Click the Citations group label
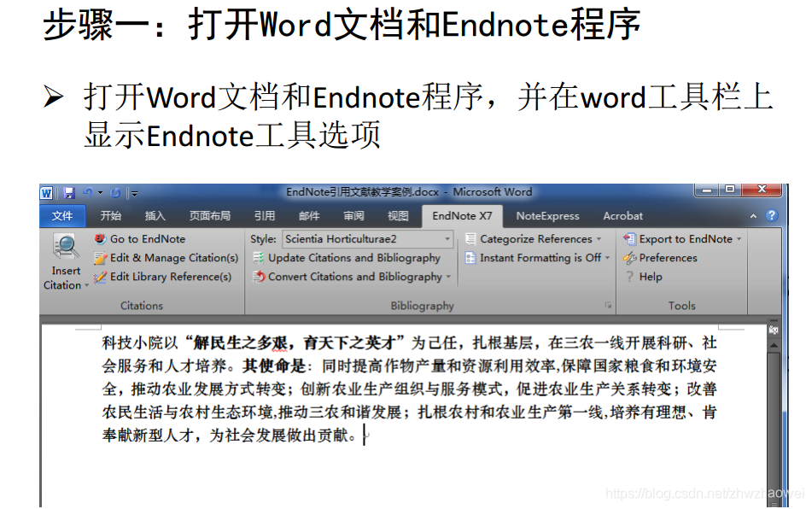This screenshot has height=509, width=812. click(x=142, y=306)
